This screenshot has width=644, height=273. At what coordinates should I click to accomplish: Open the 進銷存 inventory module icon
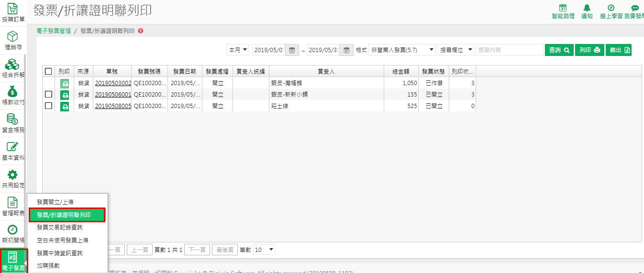point(12,40)
